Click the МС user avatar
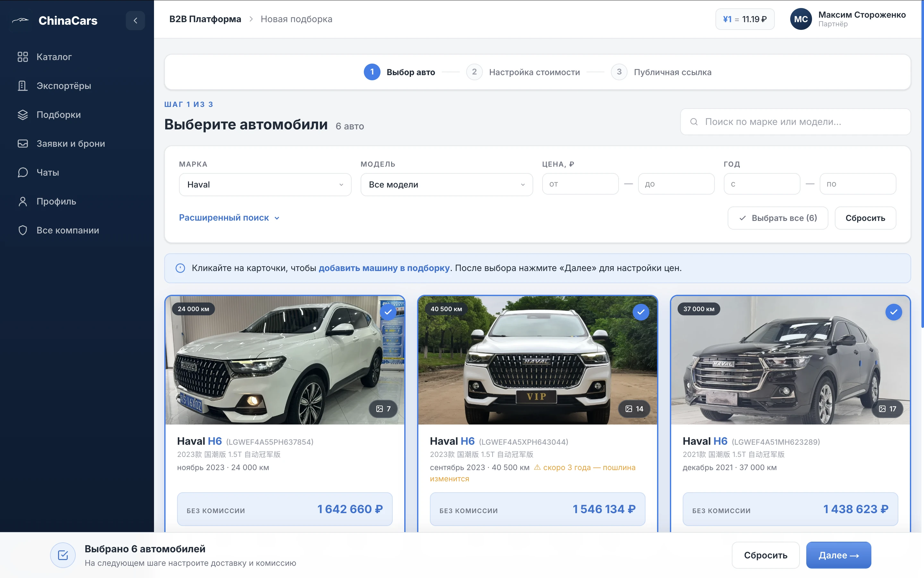Screen dimensions: 924x578 (801, 19)
